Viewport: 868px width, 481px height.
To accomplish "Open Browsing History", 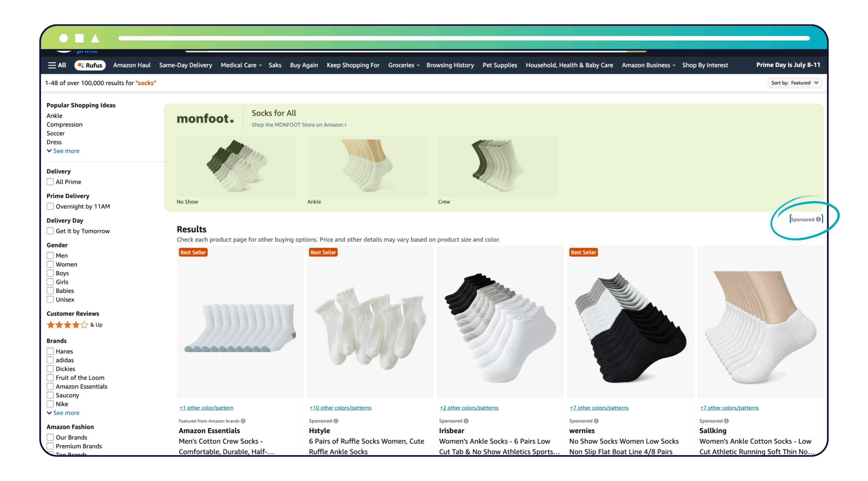I will tap(450, 65).
